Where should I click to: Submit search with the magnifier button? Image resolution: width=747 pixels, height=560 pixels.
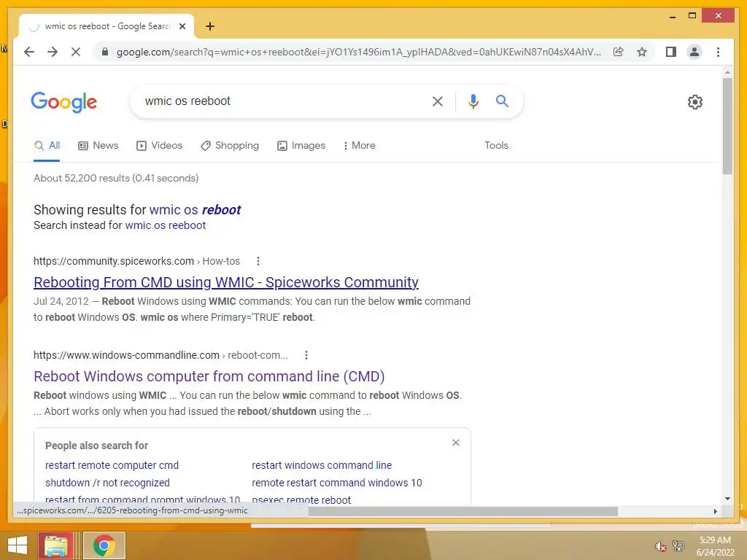pos(502,101)
